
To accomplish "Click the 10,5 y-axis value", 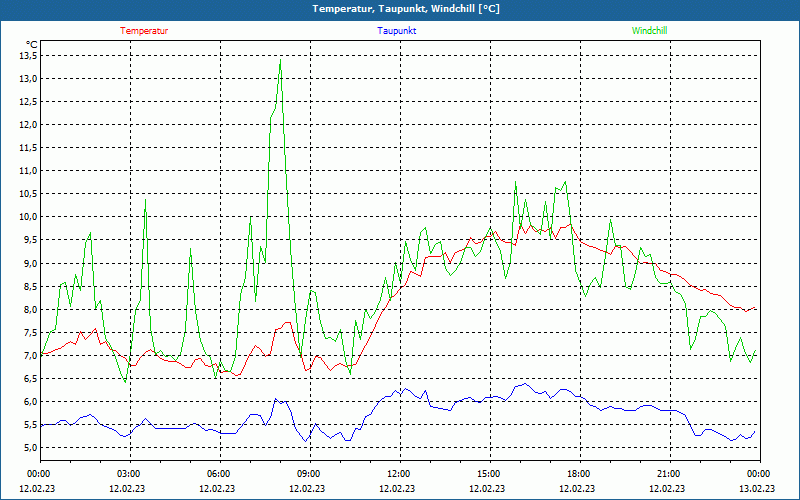I will coord(28,194).
